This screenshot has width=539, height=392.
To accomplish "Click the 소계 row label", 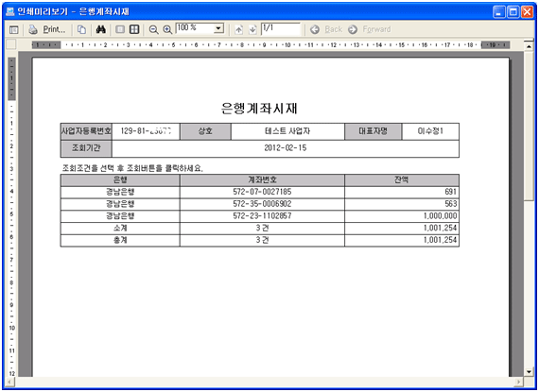I will pos(120,228).
